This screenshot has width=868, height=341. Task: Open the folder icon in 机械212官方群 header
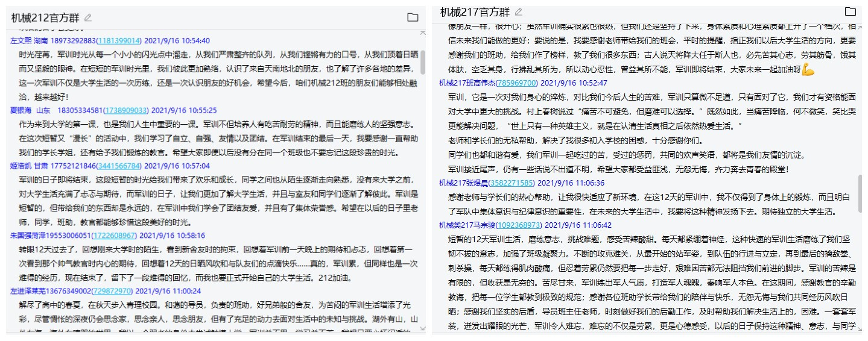413,17
